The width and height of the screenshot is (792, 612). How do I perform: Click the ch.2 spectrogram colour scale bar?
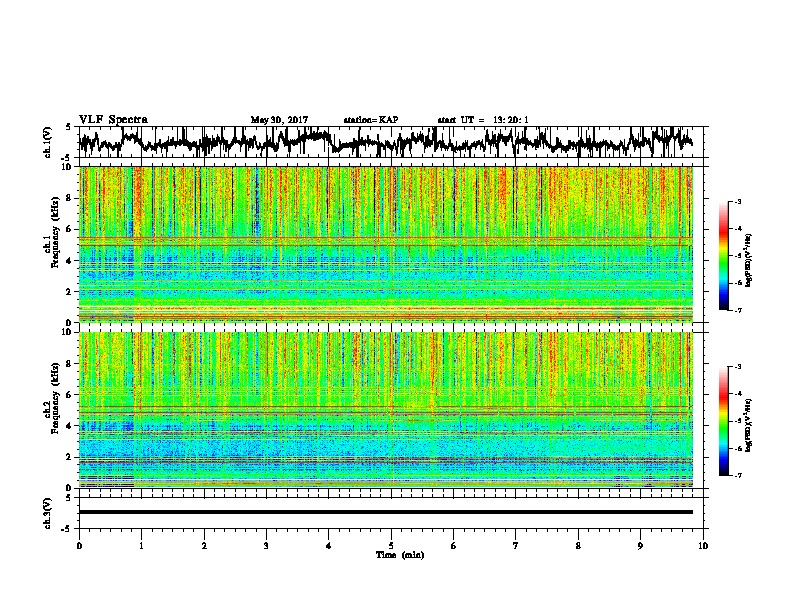(724, 421)
